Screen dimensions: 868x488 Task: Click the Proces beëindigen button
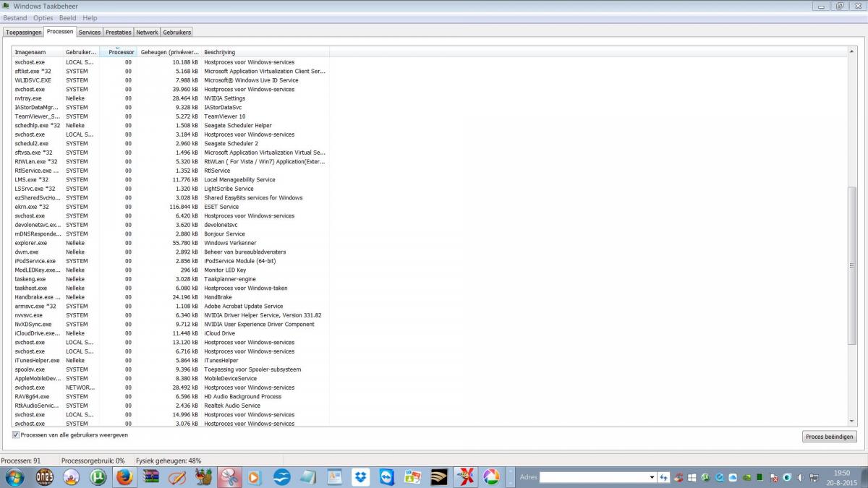830,437
